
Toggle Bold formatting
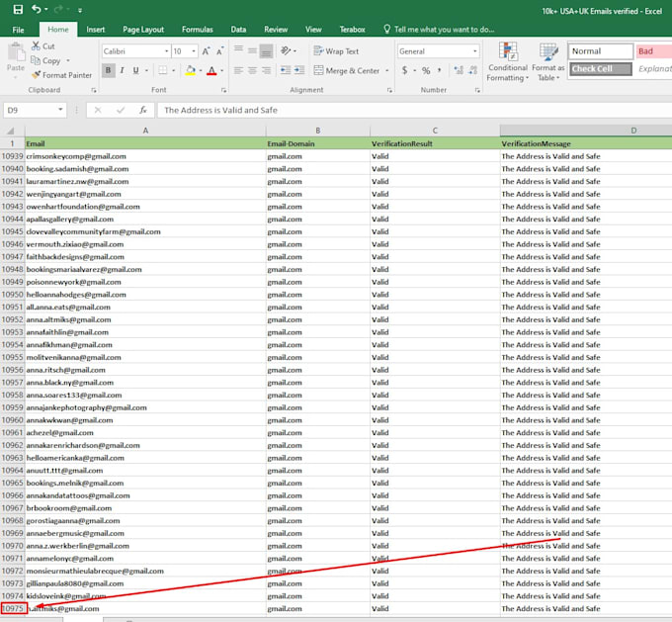(109, 70)
